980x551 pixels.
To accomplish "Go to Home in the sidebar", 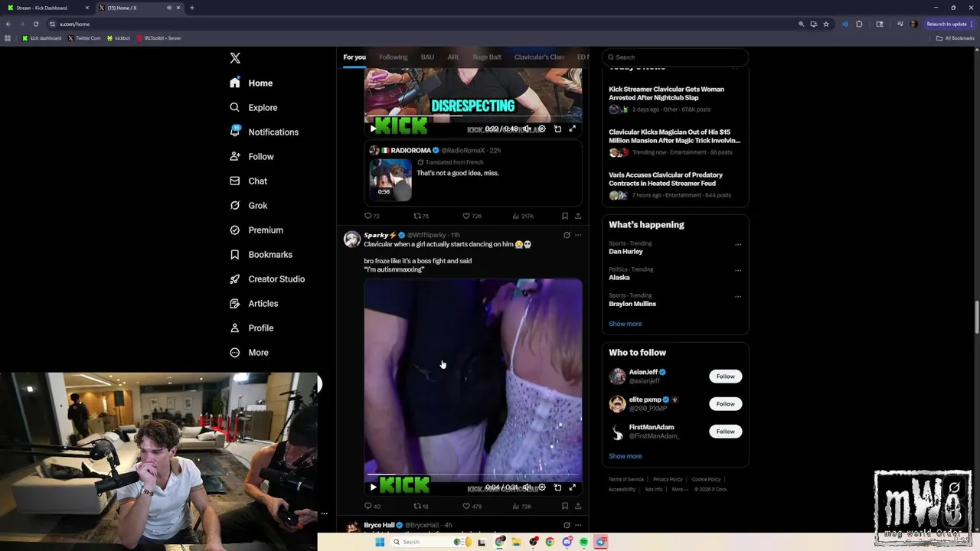I will click(251, 83).
